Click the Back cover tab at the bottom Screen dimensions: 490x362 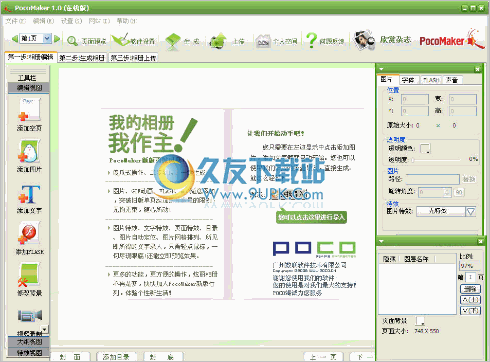coord(163,357)
